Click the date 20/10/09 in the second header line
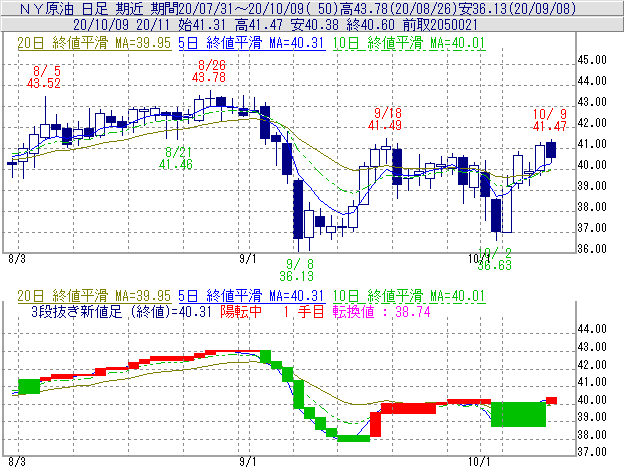This screenshot has width=624, height=474. pos(101,25)
